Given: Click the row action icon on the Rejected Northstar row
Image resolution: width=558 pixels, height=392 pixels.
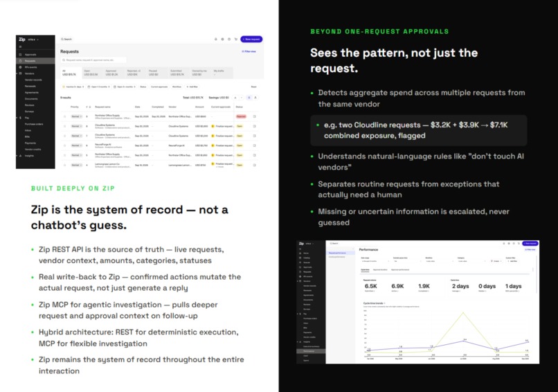Looking at the screenshot, I should point(255,116).
